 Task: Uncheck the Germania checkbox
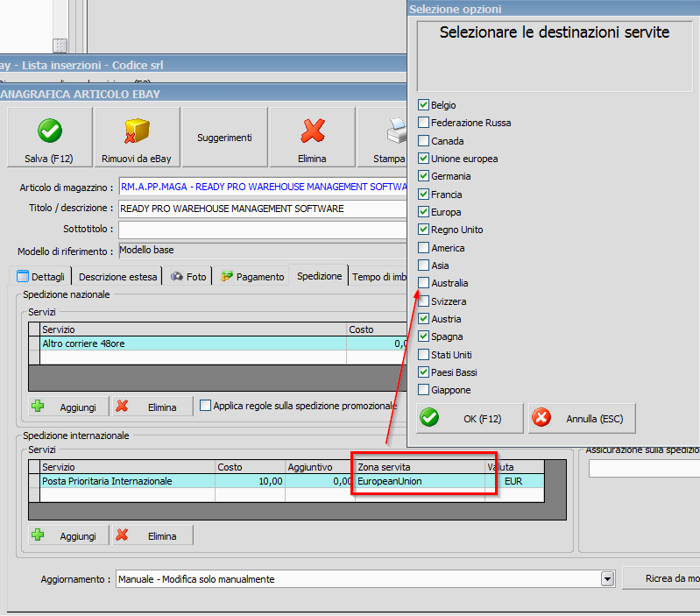coord(424,176)
